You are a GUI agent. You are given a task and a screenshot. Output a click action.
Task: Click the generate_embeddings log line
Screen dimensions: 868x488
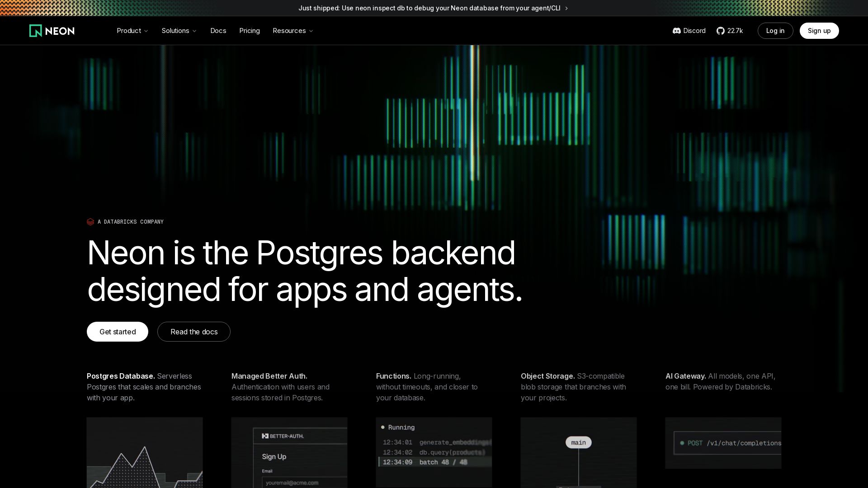point(437,442)
